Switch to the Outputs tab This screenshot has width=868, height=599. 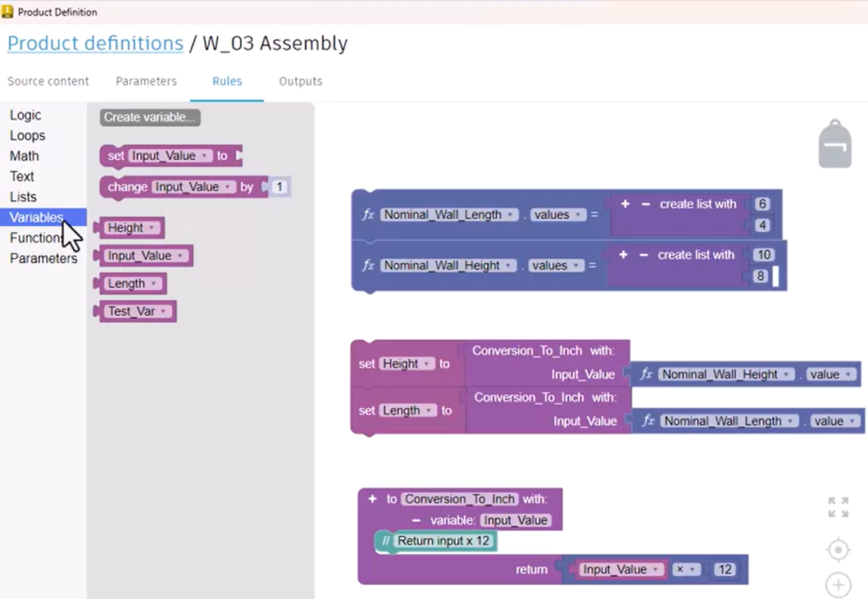coord(301,81)
